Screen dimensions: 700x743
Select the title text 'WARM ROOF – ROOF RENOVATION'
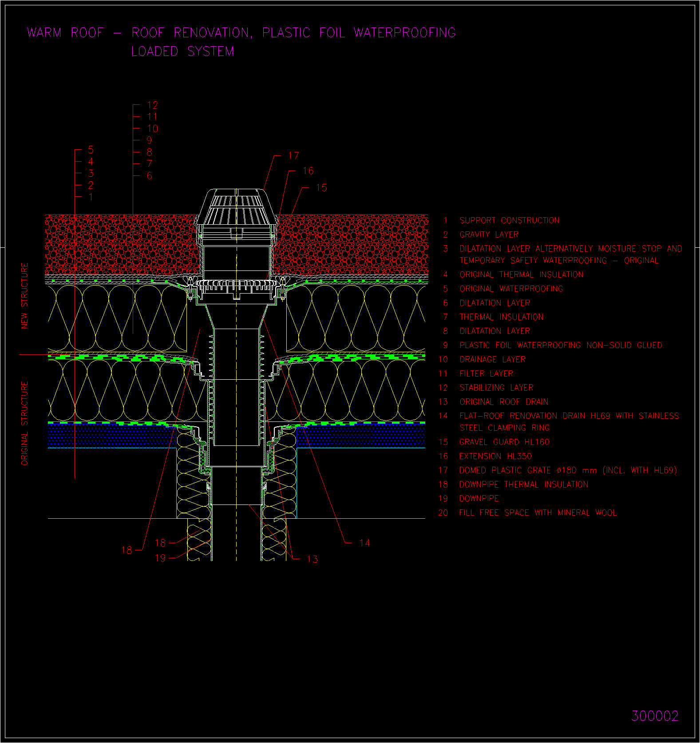coord(140,33)
